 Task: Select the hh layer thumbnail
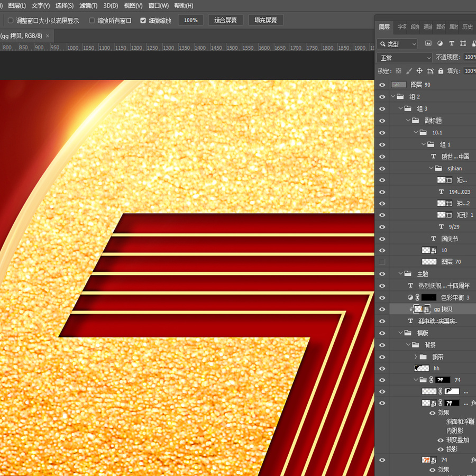[422, 369]
